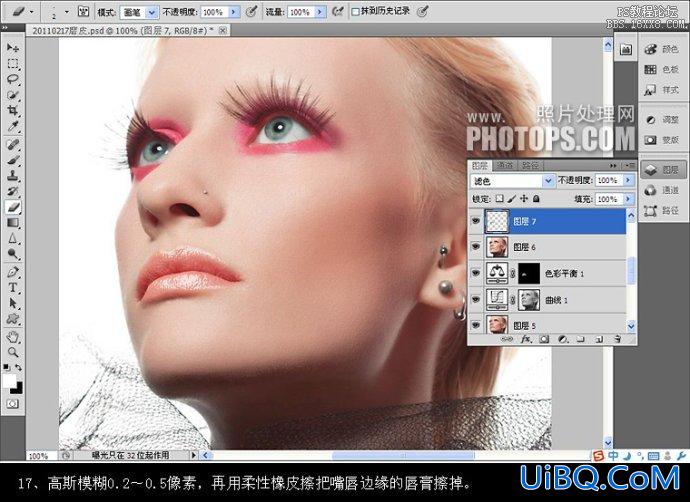Select the Pen tool
The width and height of the screenshot is (690, 502).
pyautogui.click(x=13, y=272)
